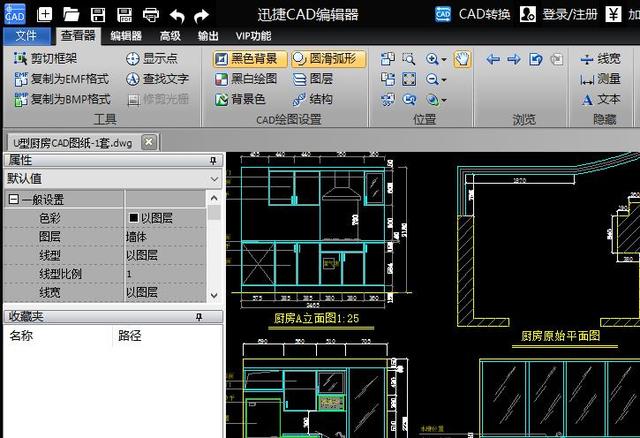Open the zoom in dropdown arrow
Image resolution: width=640 pixels, height=438 pixels.
[443, 60]
